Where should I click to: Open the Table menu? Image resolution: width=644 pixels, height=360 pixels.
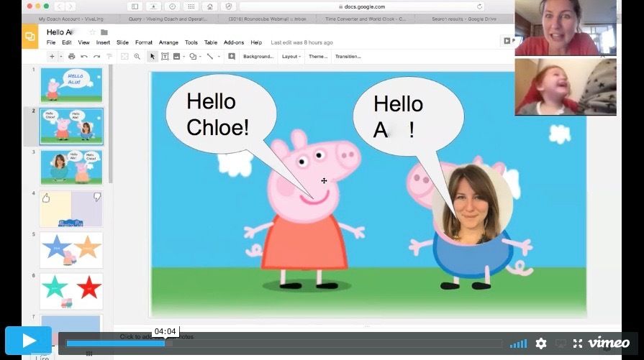(x=211, y=42)
